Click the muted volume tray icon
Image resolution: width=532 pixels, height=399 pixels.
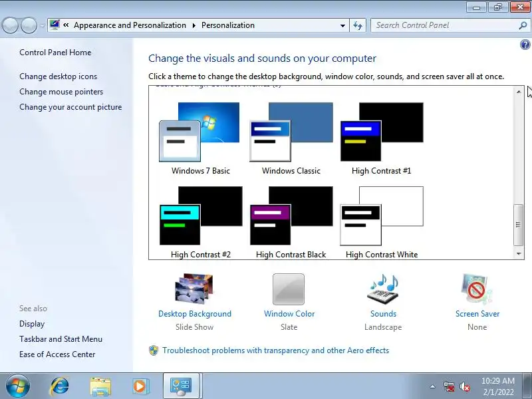[464, 386]
